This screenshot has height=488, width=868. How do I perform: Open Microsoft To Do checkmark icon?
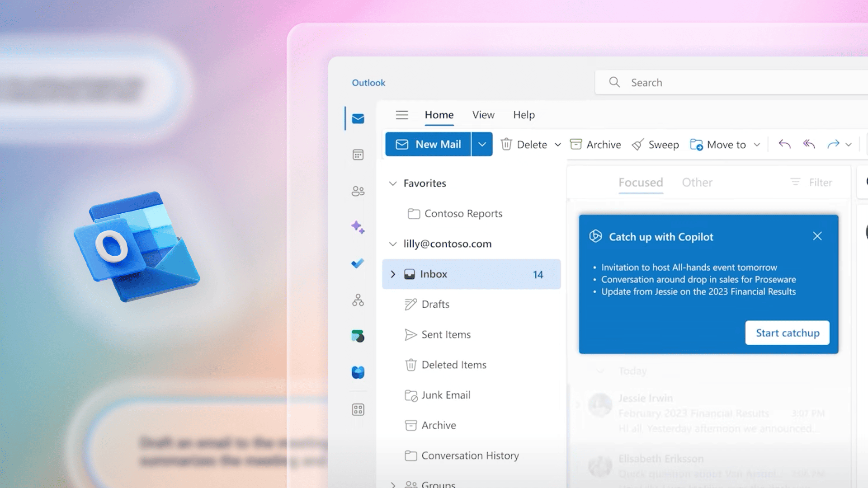point(358,263)
